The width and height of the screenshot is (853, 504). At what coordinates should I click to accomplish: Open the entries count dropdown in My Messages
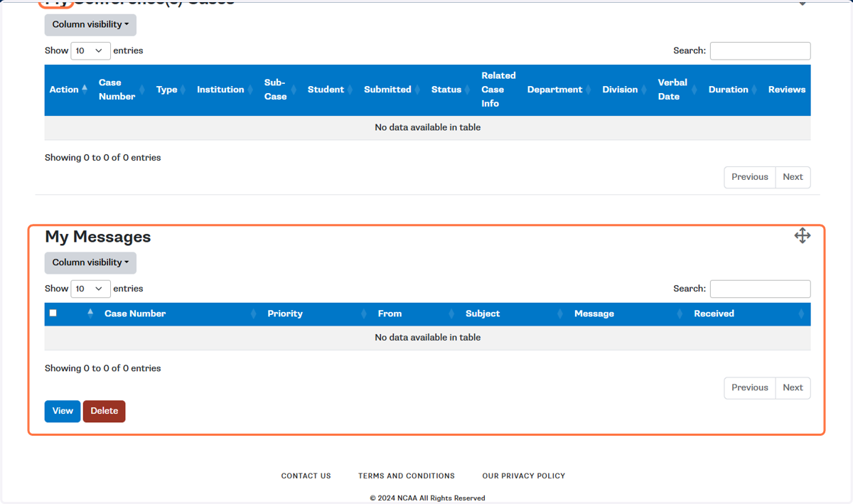(x=90, y=289)
